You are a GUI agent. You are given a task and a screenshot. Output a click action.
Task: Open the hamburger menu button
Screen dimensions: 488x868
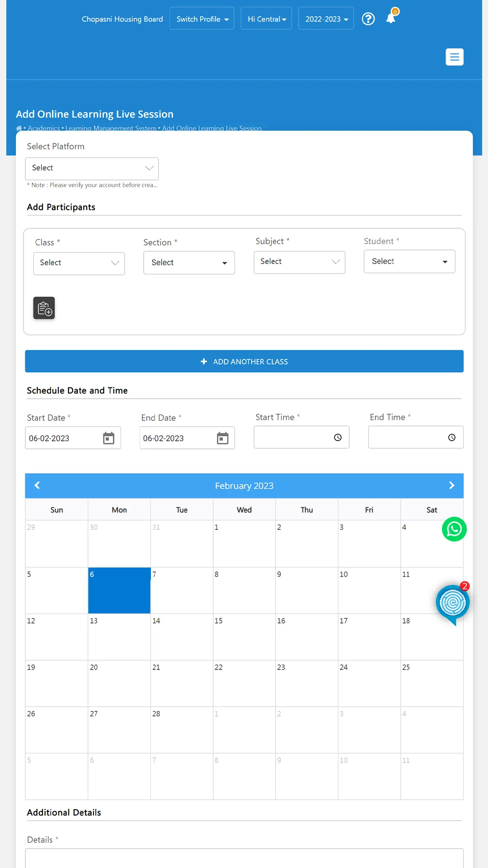(x=455, y=57)
